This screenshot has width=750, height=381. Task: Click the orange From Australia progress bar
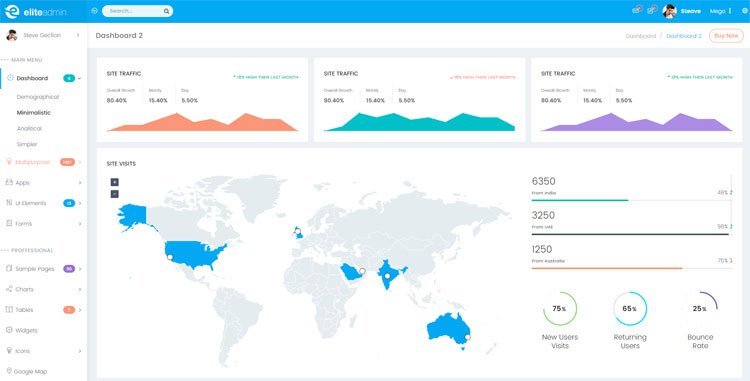[x=607, y=268]
